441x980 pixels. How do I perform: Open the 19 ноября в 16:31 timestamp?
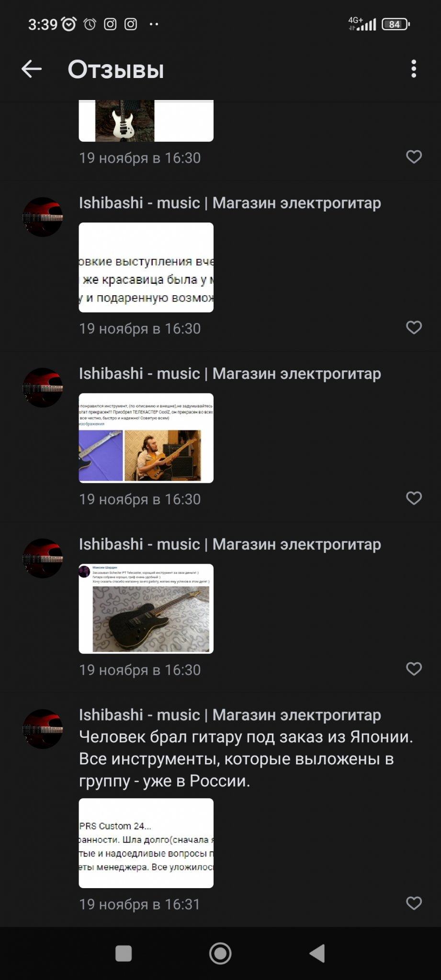139,904
